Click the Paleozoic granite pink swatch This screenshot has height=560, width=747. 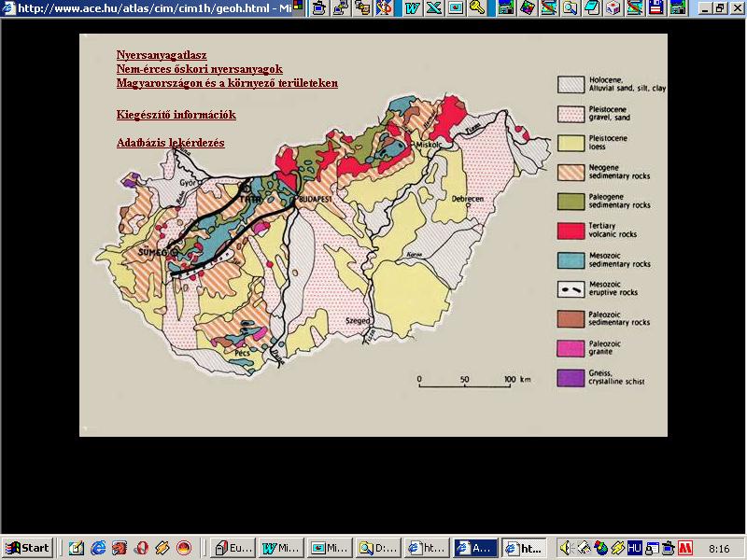pos(571,348)
